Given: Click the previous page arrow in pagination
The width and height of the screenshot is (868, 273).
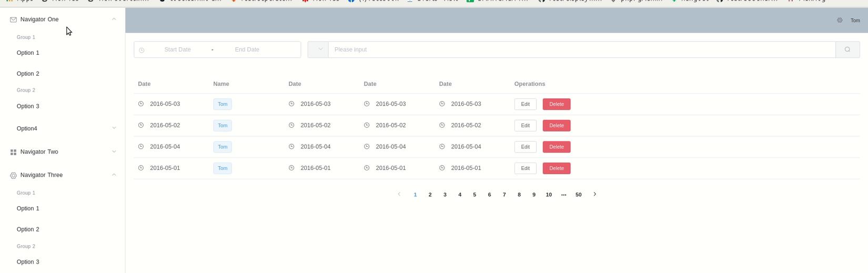Looking at the screenshot, I should (x=399, y=194).
